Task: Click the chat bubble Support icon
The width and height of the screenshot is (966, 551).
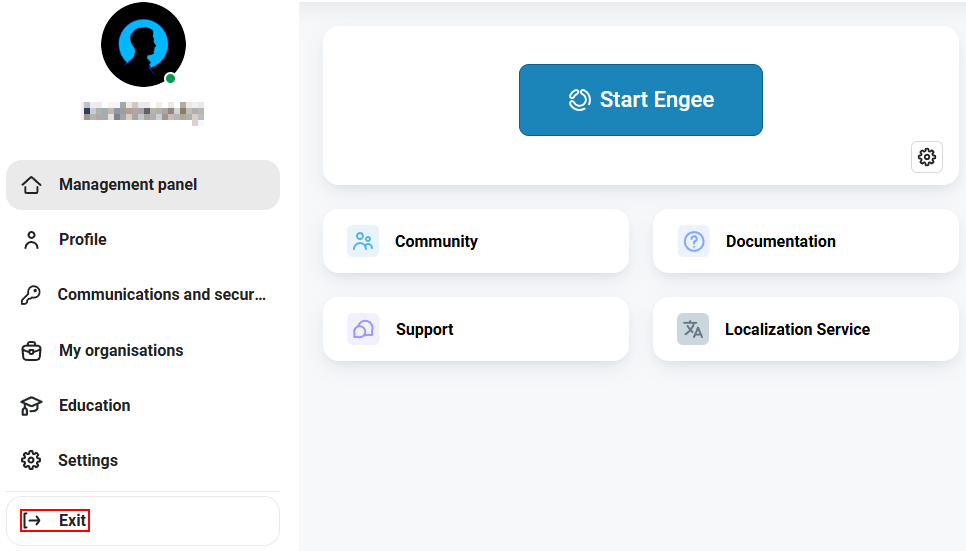Action: (363, 329)
